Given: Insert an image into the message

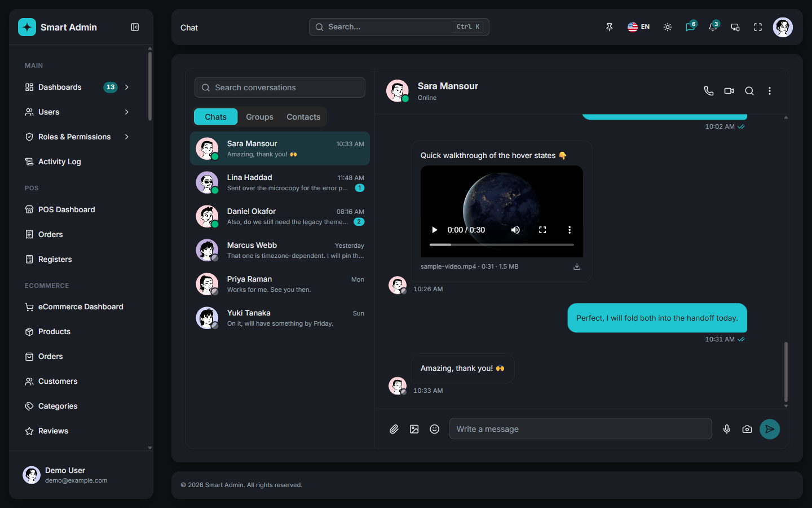Looking at the screenshot, I should 414,429.
